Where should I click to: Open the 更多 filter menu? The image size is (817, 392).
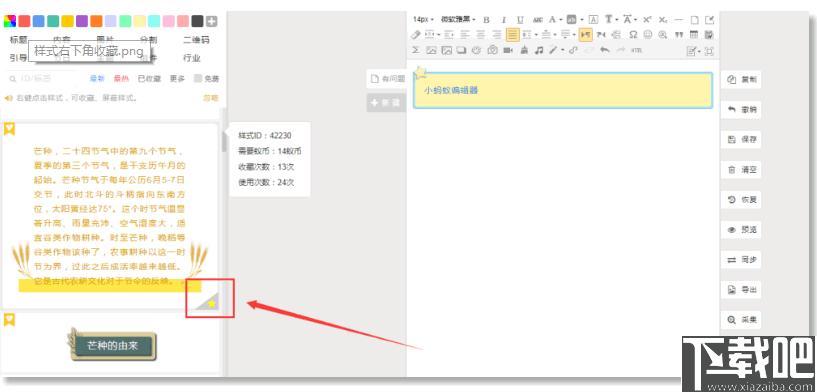[177, 79]
